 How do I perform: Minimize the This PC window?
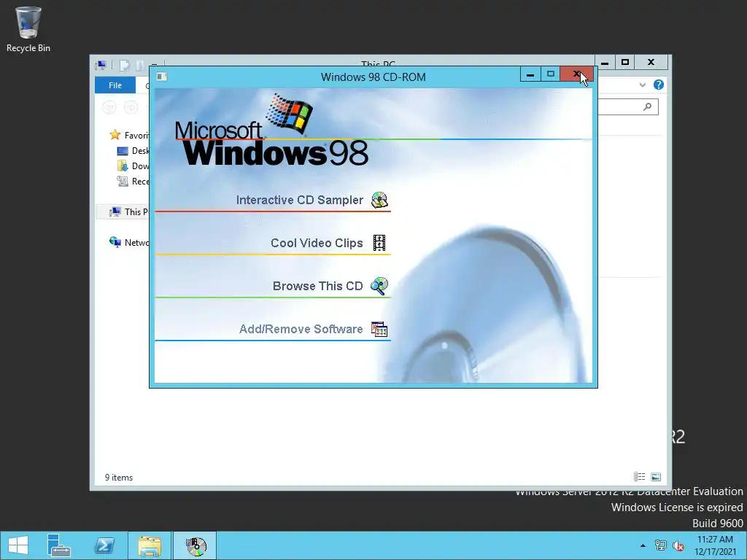tap(605, 63)
